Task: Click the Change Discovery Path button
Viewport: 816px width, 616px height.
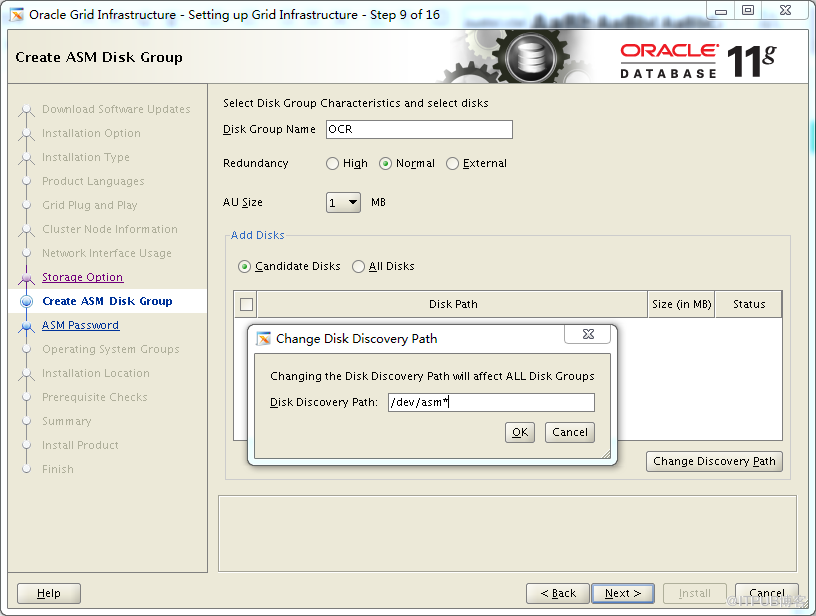Action: click(714, 461)
